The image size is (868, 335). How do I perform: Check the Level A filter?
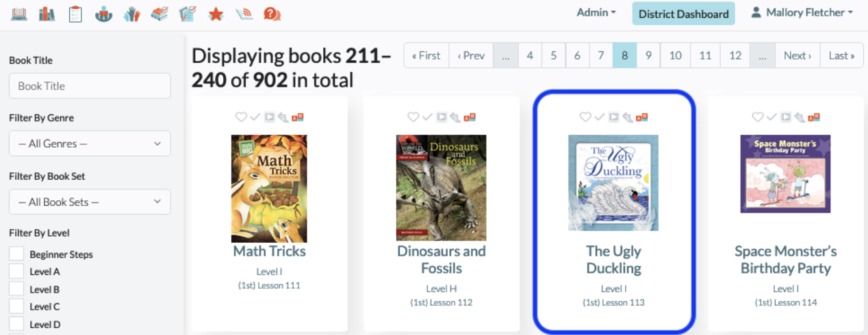click(16, 271)
